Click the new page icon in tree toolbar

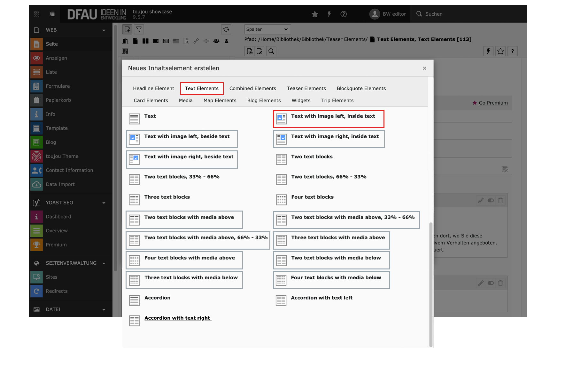[x=128, y=29]
